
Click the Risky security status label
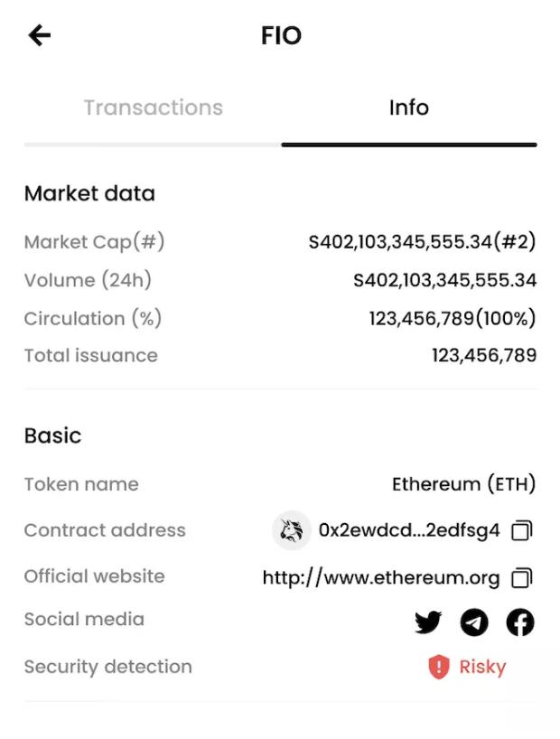(x=482, y=668)
